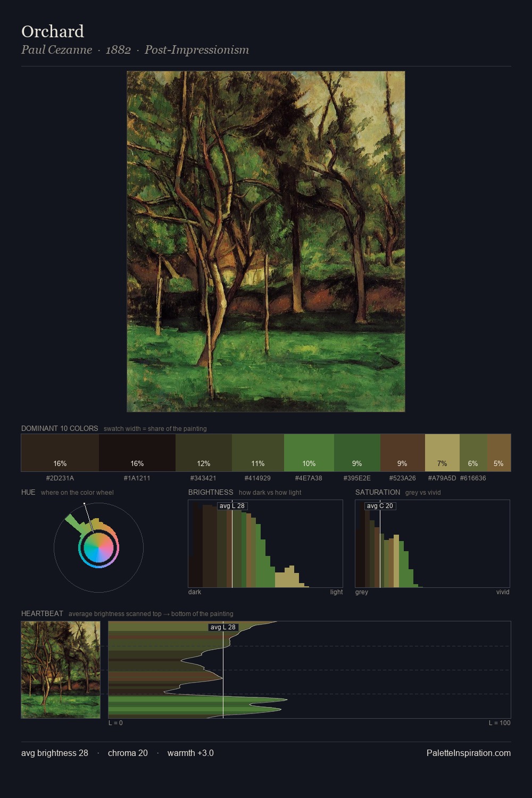Click the 'grey' saturation axis label
The image size is (532, 798).
tap(362, 592)
